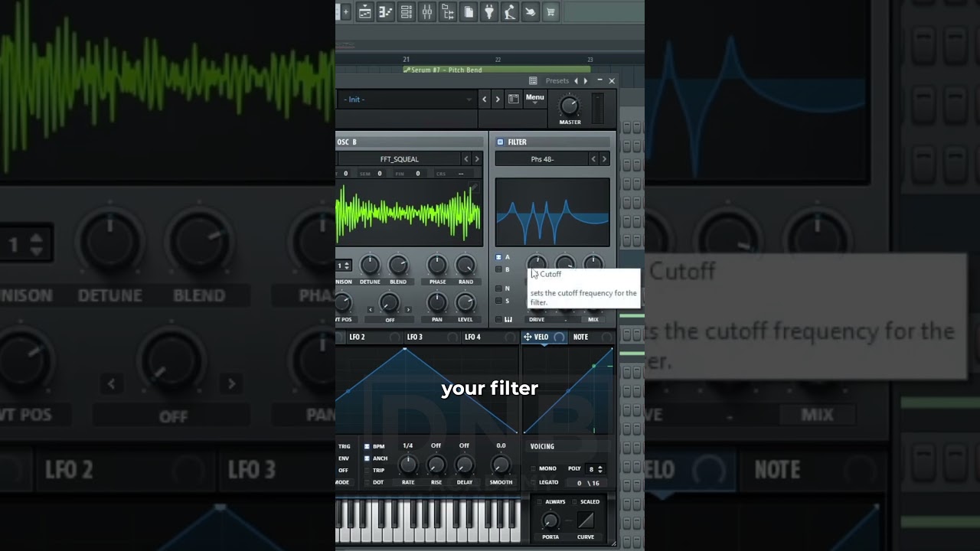Open the FL Studio playlist view
Image resolution: width=980 pixels, height=551 pixels.
coord(365,11)
